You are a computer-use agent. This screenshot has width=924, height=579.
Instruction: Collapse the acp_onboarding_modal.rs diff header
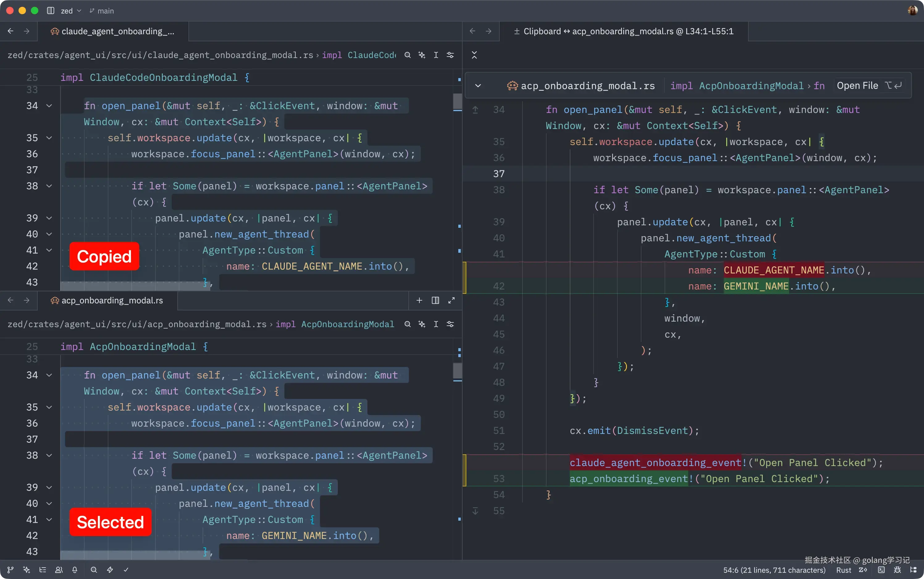(478, 85)
